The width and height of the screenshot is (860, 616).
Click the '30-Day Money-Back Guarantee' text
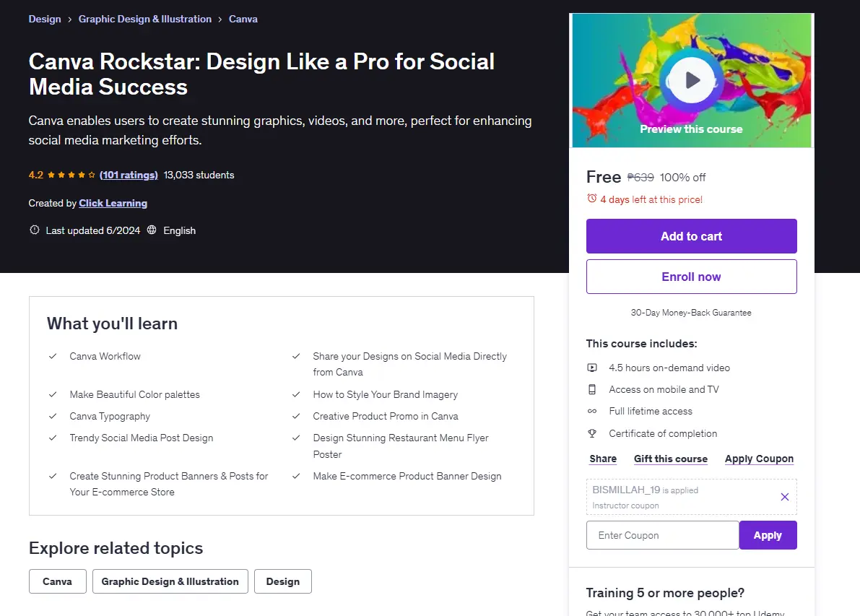point(691,313)
